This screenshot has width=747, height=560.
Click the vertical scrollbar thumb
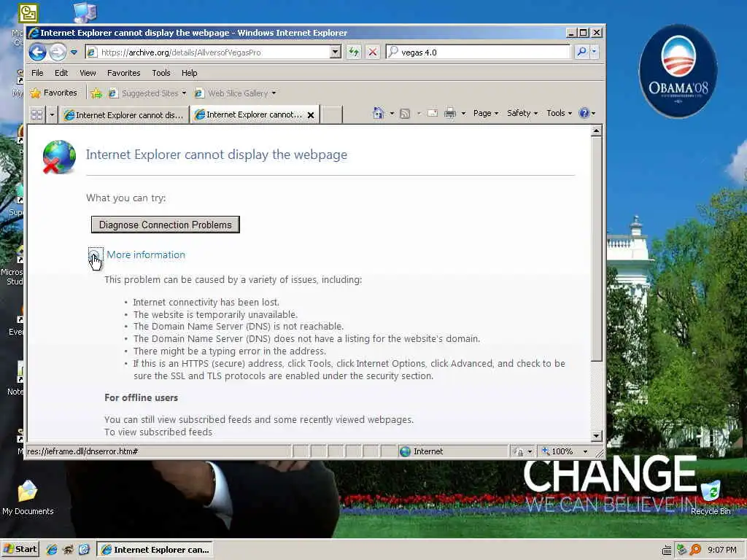tap(597, 249)
